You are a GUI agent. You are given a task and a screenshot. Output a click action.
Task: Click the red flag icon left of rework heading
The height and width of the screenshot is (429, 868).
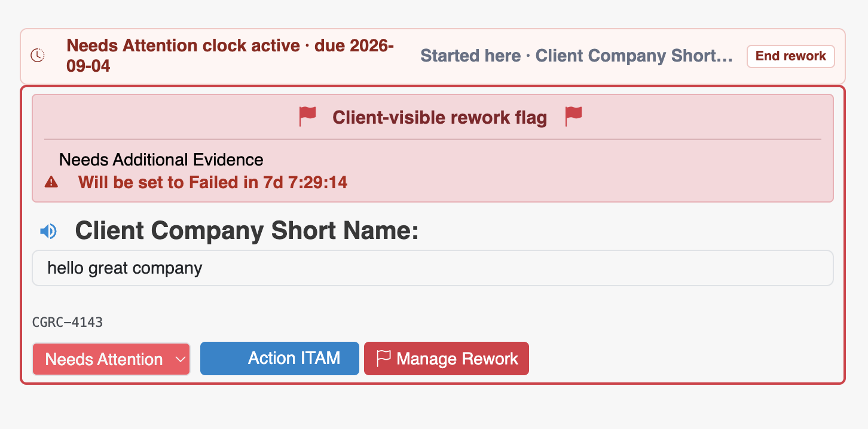coord(307,117)
